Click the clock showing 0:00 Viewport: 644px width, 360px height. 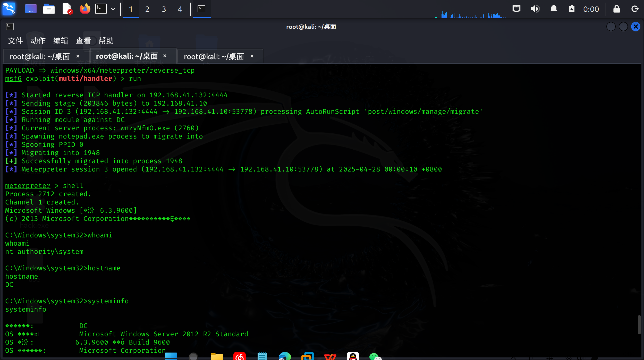(591, 9)
